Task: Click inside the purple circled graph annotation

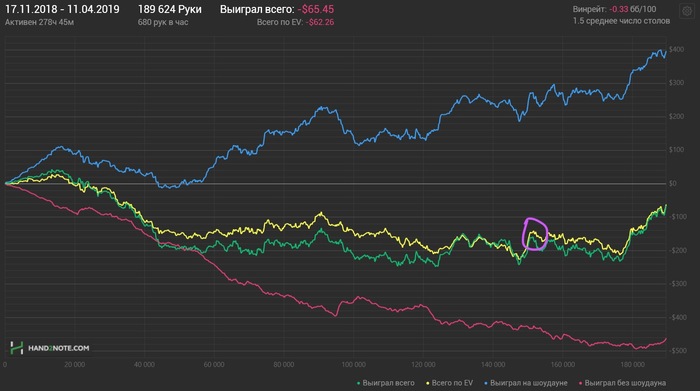Action: pyautogui.click(x=534, y=234)
